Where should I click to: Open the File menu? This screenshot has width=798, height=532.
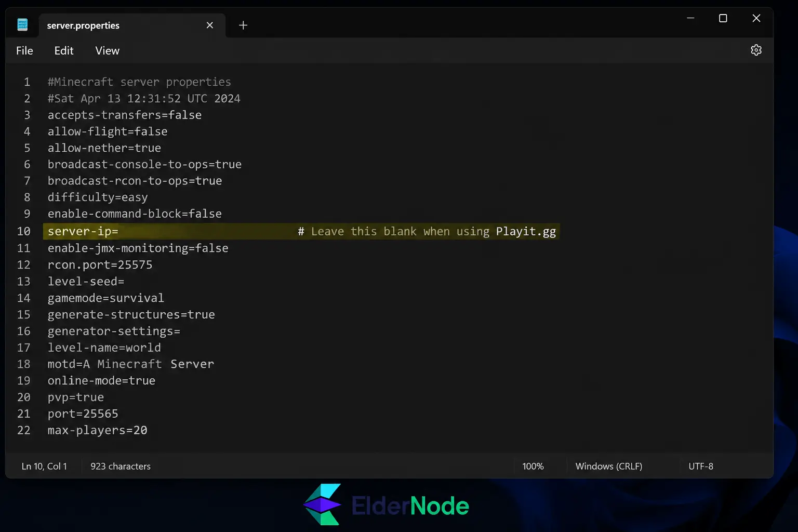[x=24, y=50]
